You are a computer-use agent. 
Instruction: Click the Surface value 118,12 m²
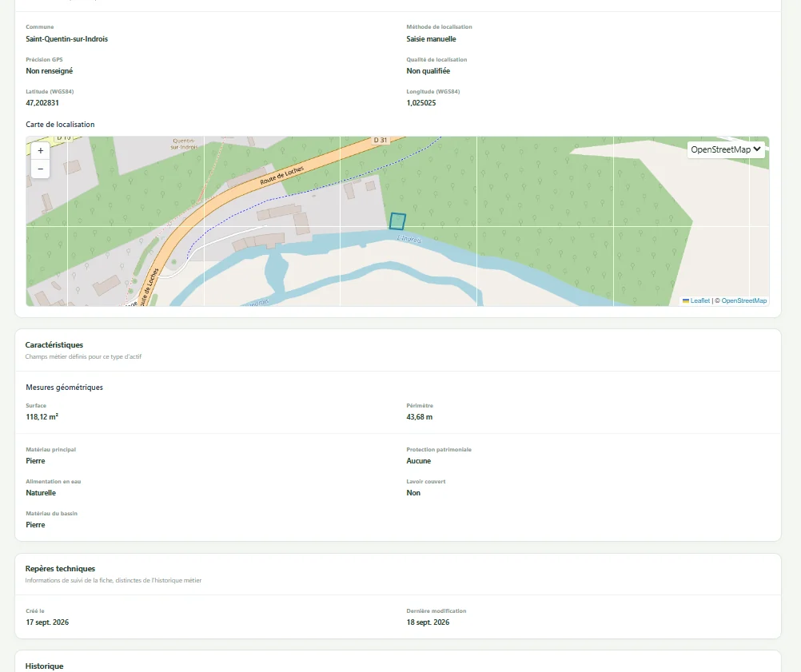[42, 416]
